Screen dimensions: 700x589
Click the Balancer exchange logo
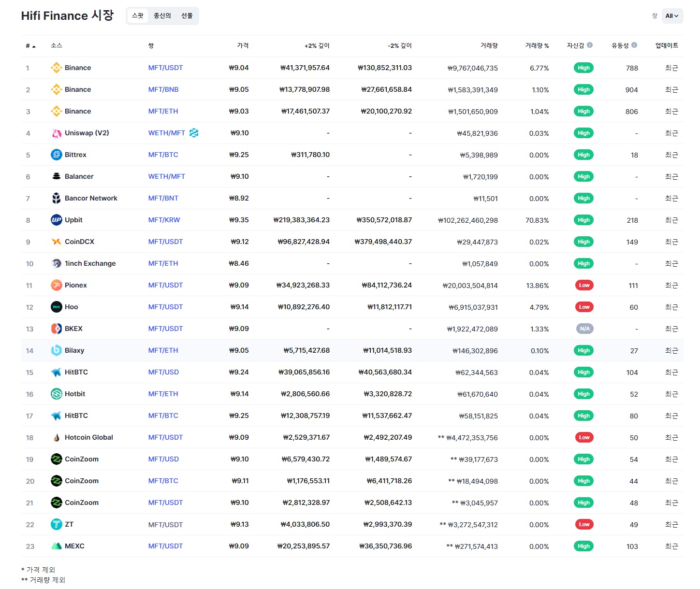[x=57, y=176]
